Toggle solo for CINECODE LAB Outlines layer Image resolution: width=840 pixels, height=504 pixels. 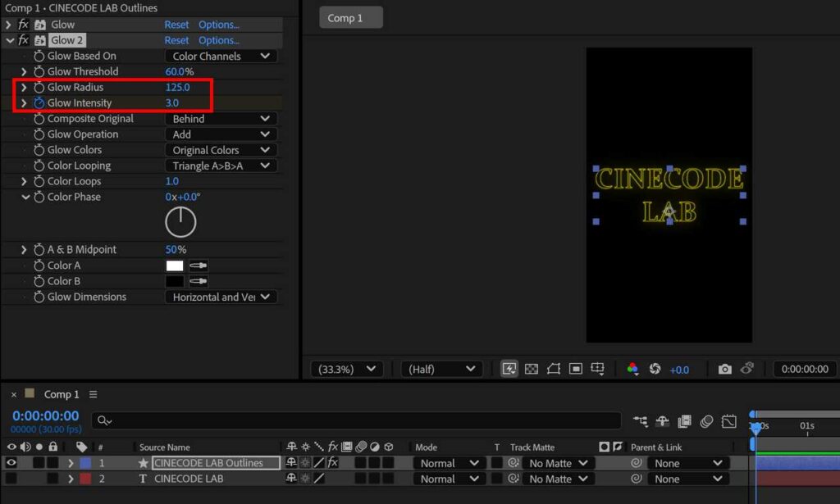[x=39, y=462]
